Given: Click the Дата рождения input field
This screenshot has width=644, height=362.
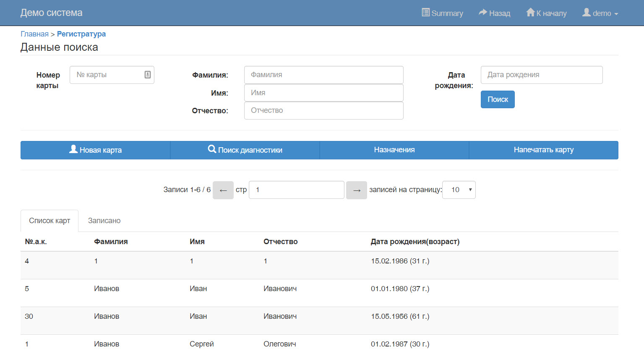Looking at the screenshot, I should (x=541, y=75).
